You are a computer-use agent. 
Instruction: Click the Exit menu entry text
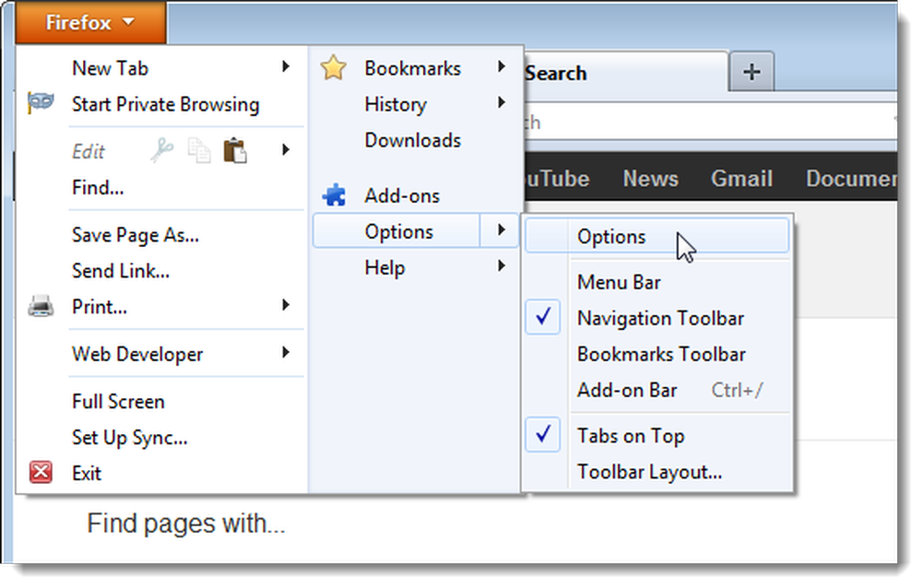point(87,473)
